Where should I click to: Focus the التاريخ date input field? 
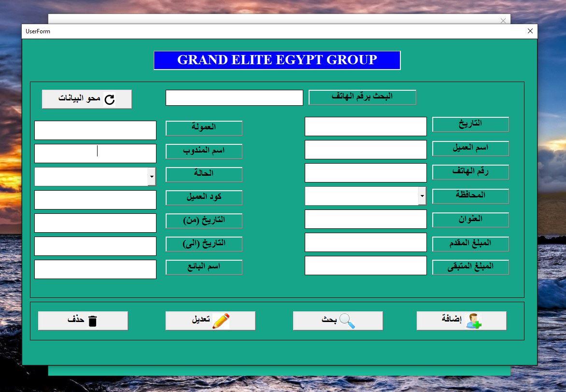point(366,126)
